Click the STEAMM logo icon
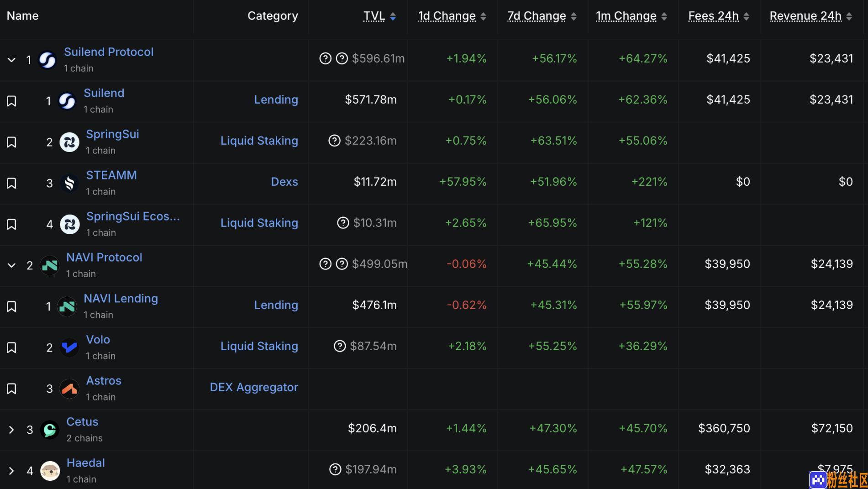 point(69,183)
